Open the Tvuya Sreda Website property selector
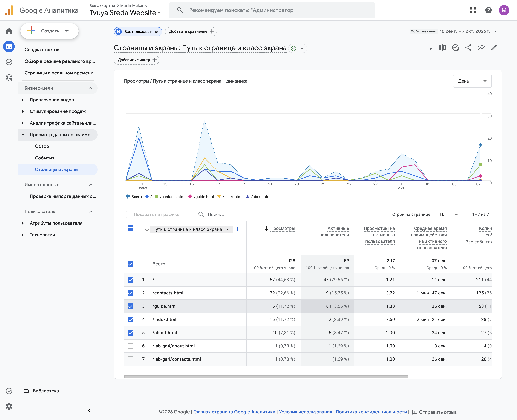Screen dimensions: 517x420 [x=125, y=13]
